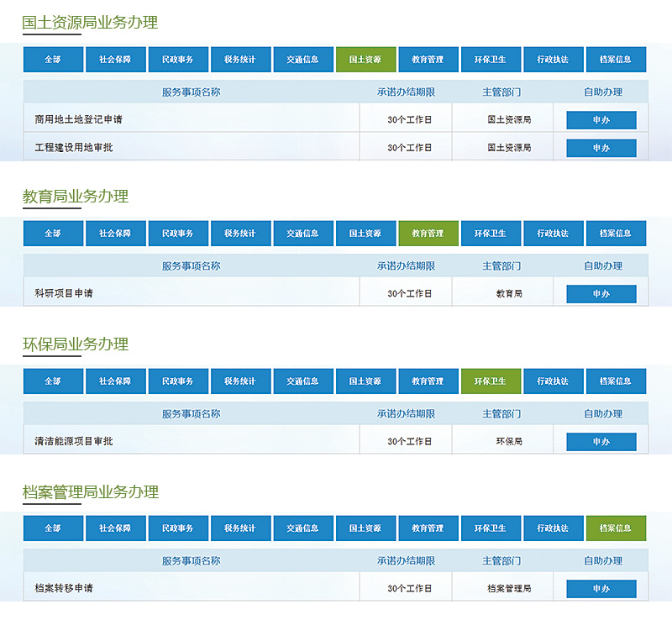The image size is (672, 641).
Task: Open 民政事务 tab in 国土资源局业务办理 section
Action: (178, 60)
